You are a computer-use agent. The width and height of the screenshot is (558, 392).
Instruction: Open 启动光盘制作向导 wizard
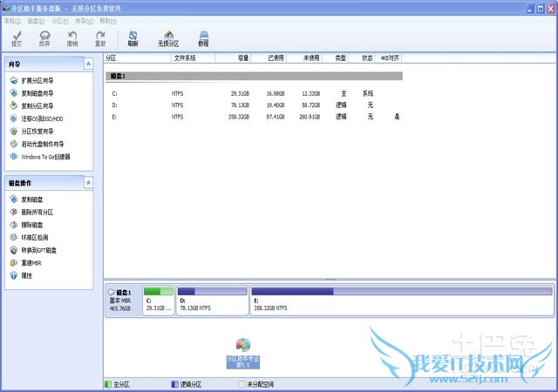pos(37,144)
